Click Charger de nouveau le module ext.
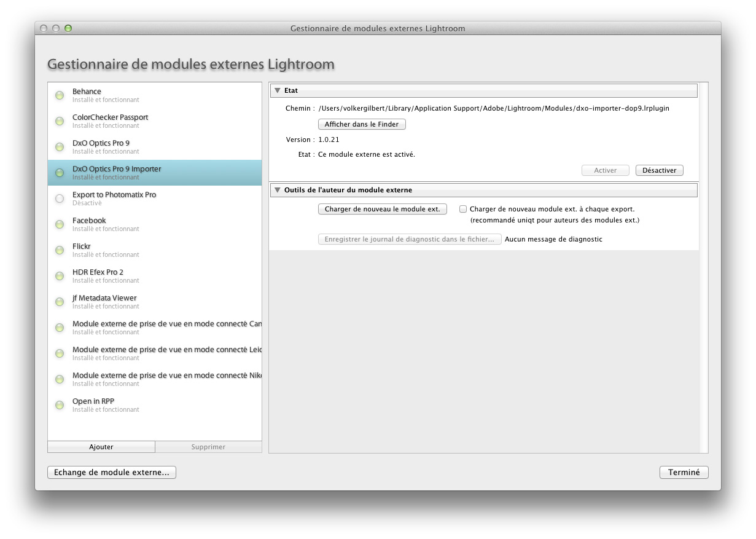This screenshot has height=539, width=756. (x=383, y=209)
